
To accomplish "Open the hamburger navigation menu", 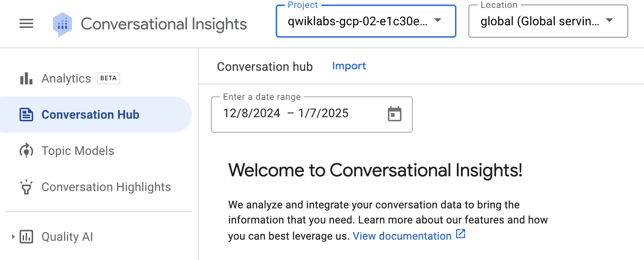I will pyautogui.click(x=26, y=24).
